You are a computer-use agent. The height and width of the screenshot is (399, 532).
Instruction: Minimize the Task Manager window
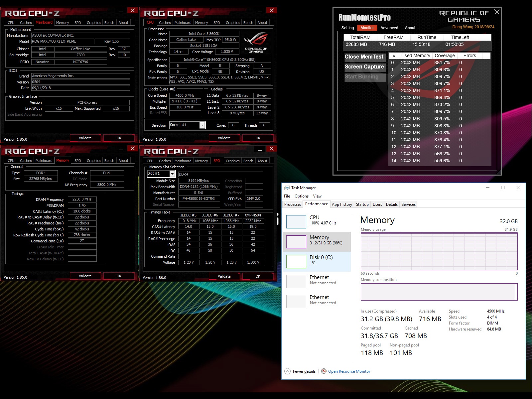488,188
